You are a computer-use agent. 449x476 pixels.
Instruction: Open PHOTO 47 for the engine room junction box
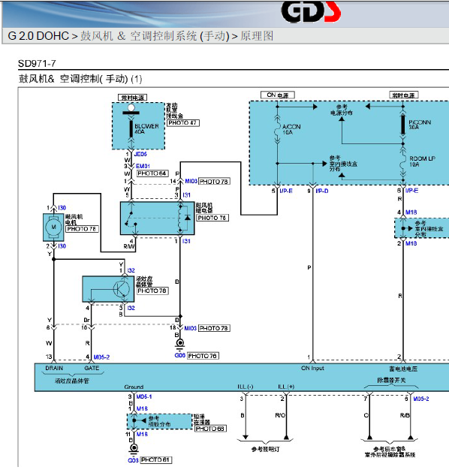tap(183, 123)
